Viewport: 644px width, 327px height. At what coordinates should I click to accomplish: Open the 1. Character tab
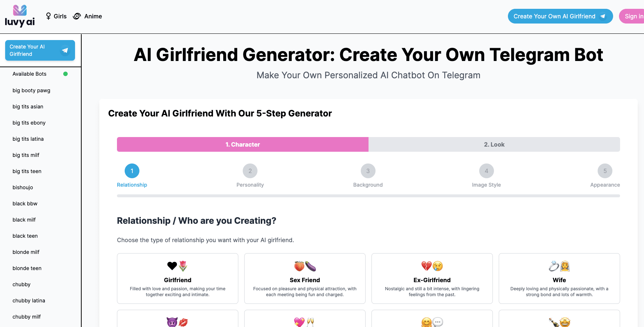click(242, 144)
